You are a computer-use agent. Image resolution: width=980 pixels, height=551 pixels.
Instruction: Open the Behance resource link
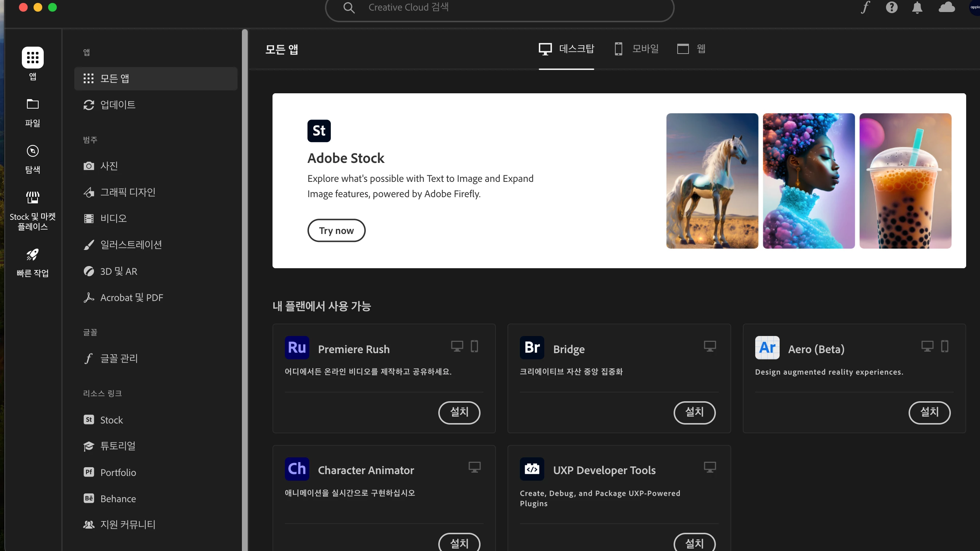pyautogui.click(x=156, y=498)
